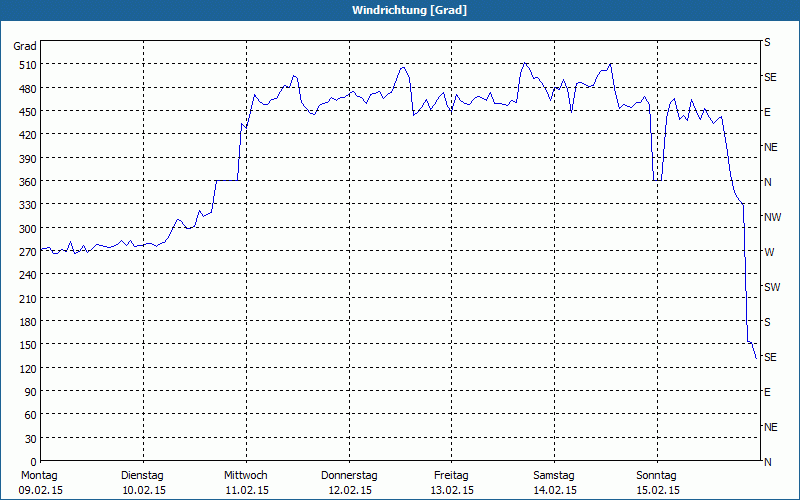800x500 pixels.
Task: Select the "W" compass label
Action: [769, 252]
